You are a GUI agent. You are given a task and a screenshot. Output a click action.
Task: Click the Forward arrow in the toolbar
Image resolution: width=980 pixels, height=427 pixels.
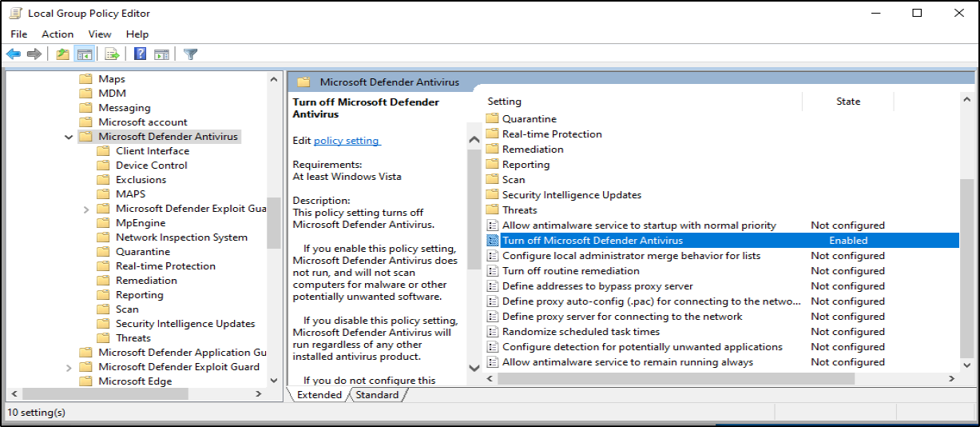34,54
